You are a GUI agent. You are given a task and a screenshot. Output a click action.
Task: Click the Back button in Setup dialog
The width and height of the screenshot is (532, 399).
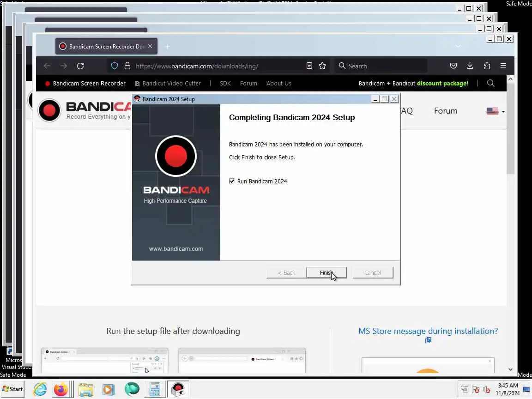click(x=286, y=272)
